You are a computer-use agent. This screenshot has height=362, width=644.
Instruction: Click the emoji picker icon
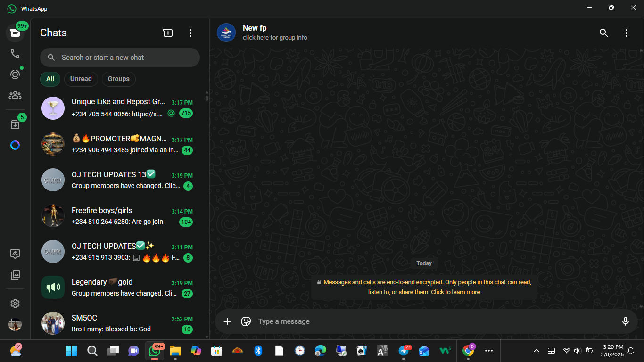[x=246, y=321]
